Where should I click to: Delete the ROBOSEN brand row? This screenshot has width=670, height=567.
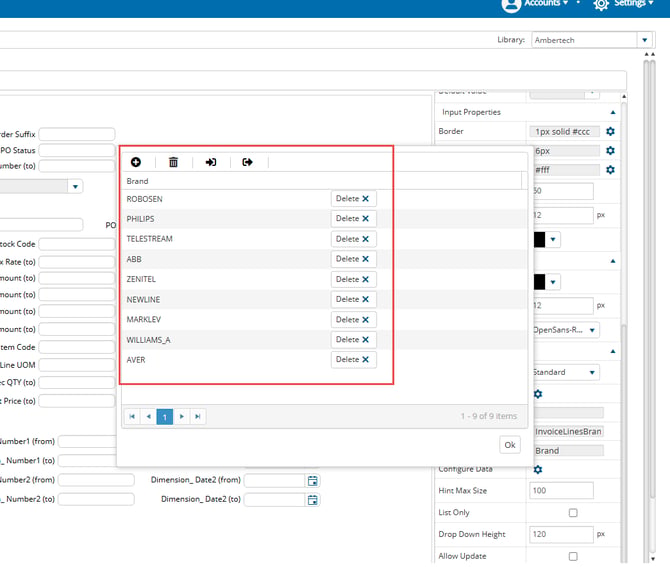point(353,199)
